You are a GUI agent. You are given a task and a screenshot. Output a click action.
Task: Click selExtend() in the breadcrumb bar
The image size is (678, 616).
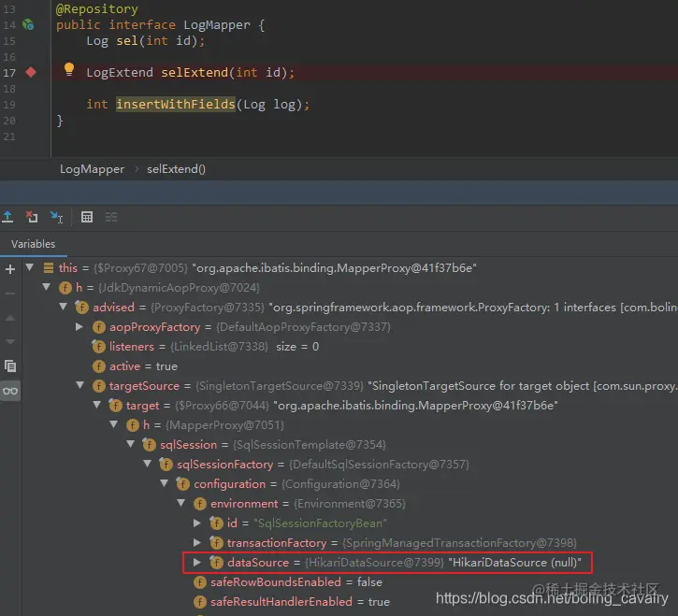(x=176, y=169)
